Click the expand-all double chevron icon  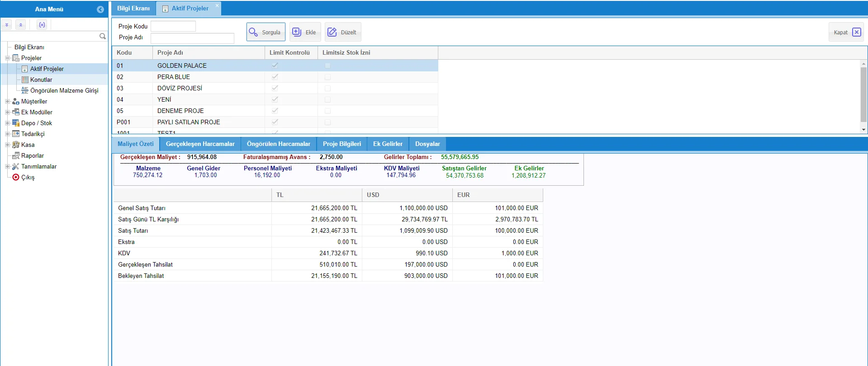[x=7, y=25]
